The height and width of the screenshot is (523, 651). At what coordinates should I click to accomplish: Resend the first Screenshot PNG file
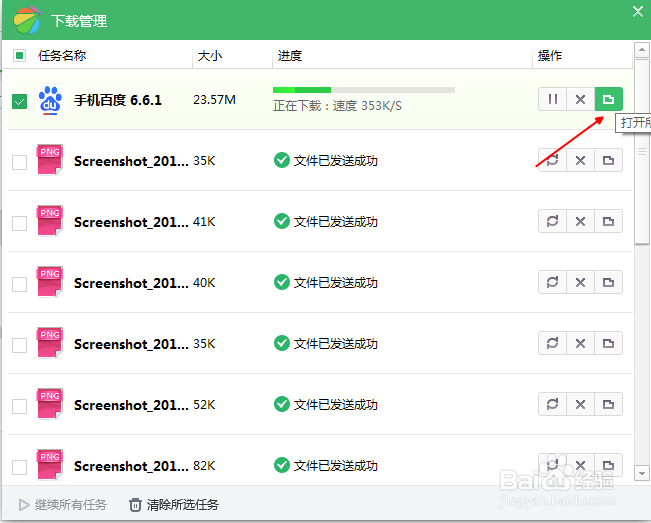coord(552,160)
